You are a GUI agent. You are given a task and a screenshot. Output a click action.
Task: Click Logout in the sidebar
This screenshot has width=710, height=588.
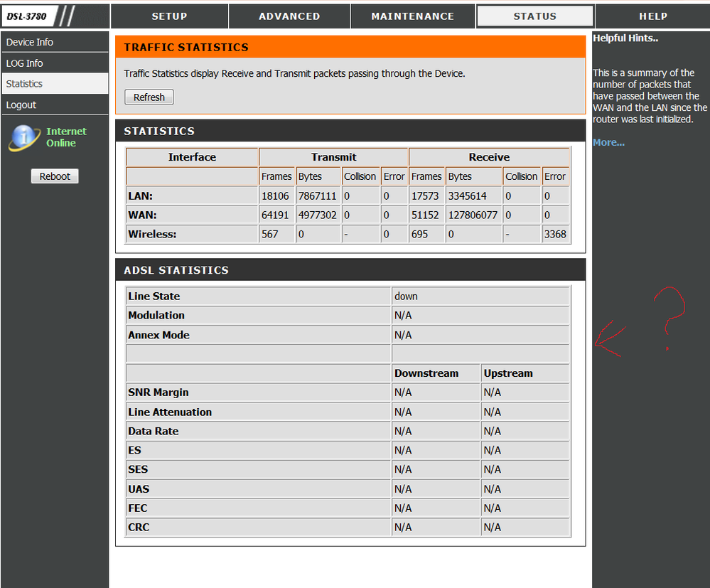click(55, 105)
